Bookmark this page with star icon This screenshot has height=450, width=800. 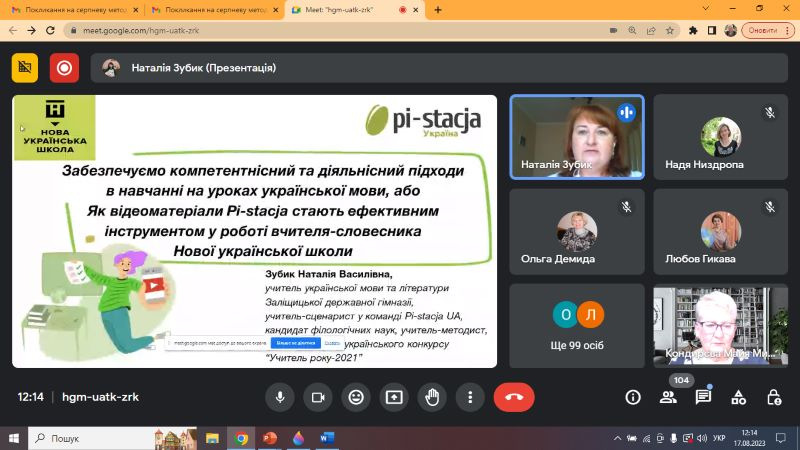670,31
